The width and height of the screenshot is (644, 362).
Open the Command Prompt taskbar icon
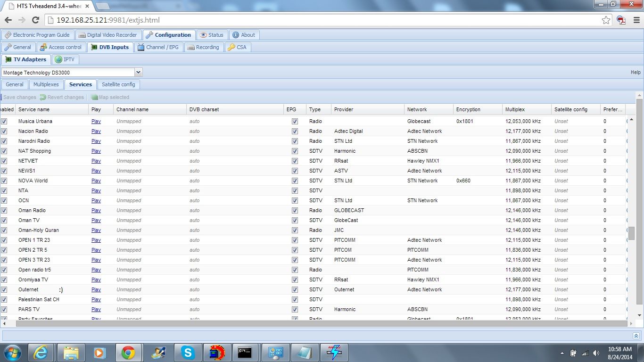[245, 353]
